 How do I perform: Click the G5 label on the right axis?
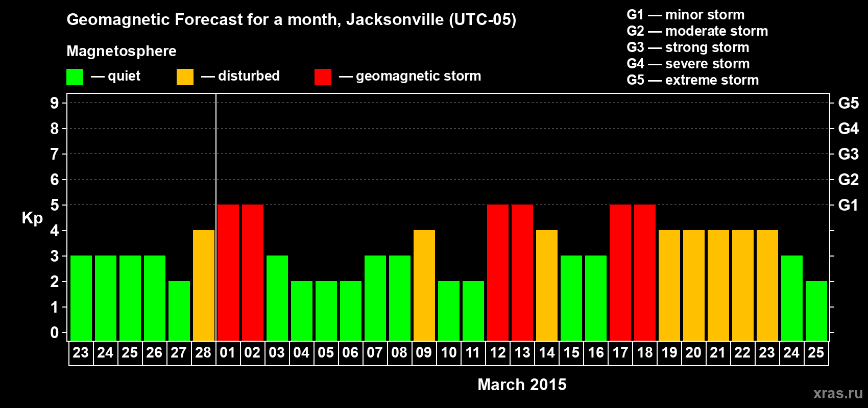(x=848, y=103)
